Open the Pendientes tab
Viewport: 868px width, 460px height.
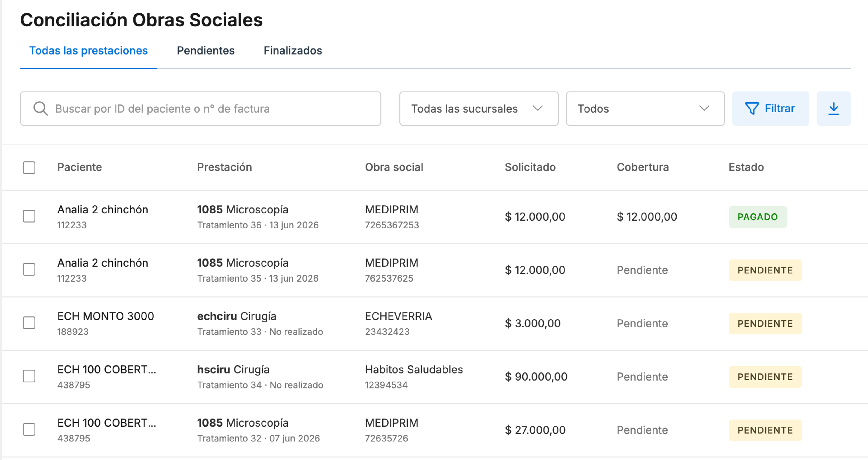(x=205, y=51)
